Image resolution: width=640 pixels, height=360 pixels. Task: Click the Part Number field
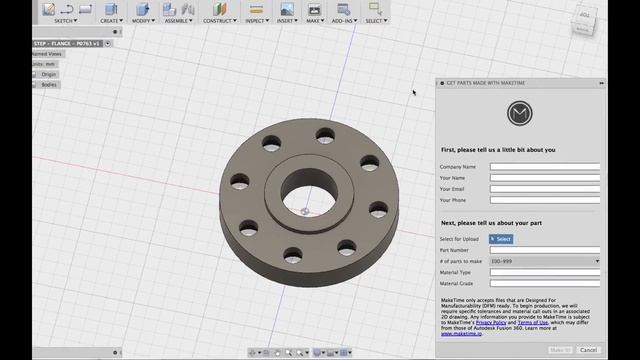[545, 250]
